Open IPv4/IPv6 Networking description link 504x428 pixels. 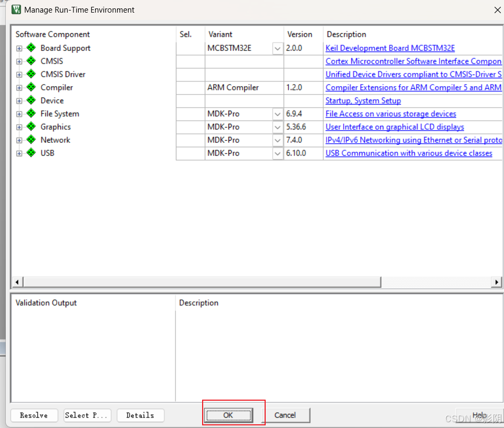click(x=414, y=140)
